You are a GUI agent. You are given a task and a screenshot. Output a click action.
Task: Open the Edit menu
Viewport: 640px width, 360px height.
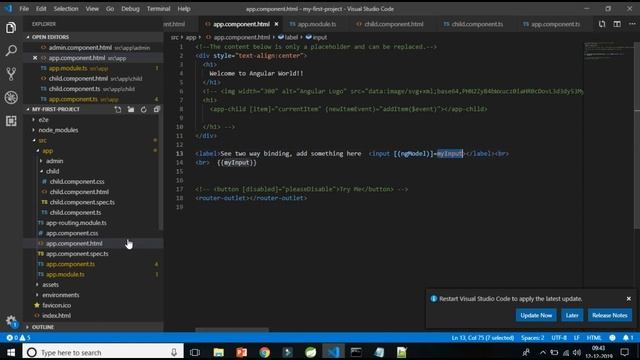(x=41, y=9)
